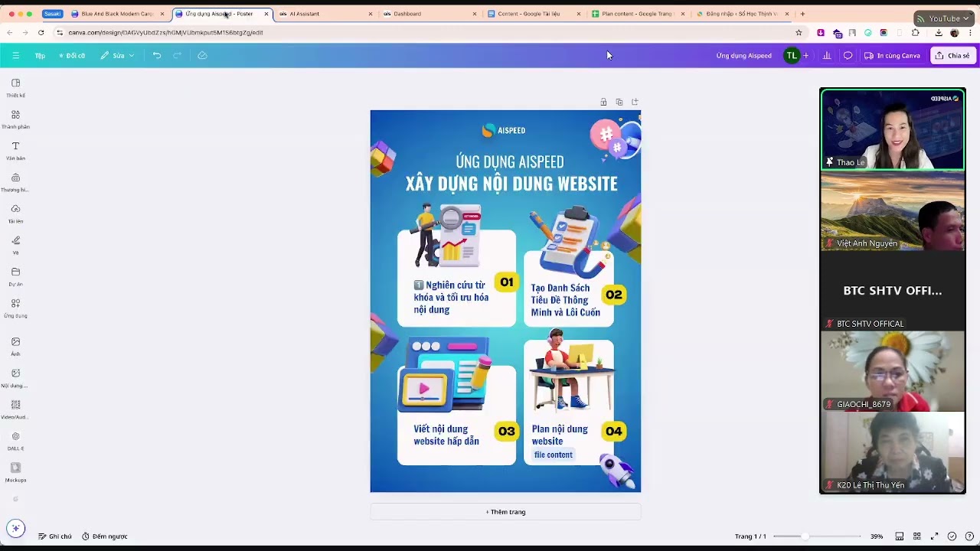
Task: Duplicate the page using the copy icon
Action: pyautogui.click(x=619, y=102)
